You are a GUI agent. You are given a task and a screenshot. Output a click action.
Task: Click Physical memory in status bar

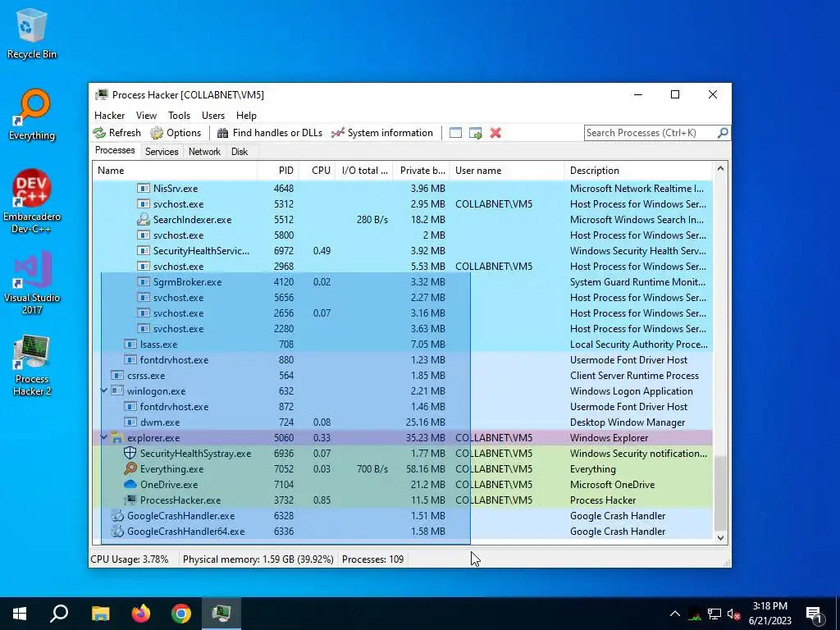click(x=258, y=559)
